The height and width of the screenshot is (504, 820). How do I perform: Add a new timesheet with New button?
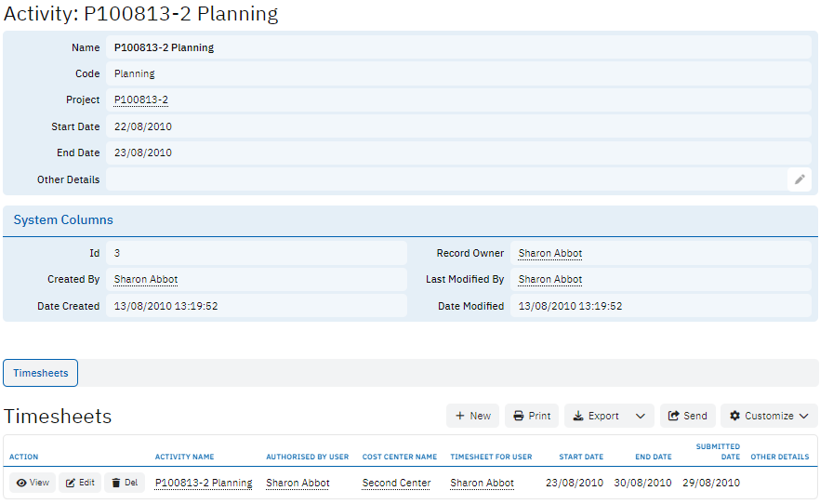point(472,416)
